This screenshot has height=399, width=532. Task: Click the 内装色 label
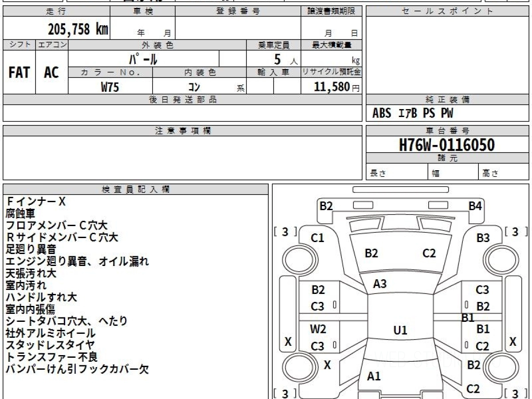[x=200, y=73]
